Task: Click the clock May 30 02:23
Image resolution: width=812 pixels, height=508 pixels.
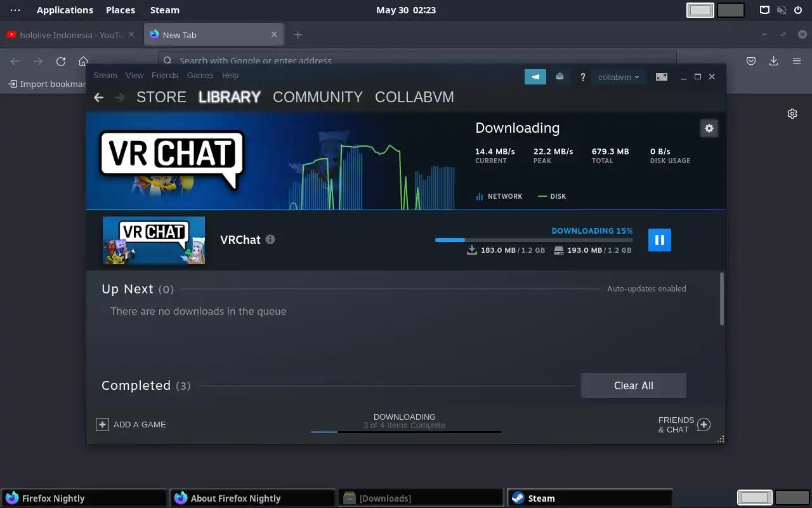Action: tap(406, 10)
